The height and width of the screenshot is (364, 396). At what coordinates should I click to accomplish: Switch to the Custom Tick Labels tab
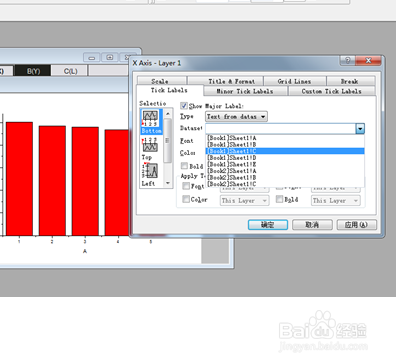coord(332,91)
